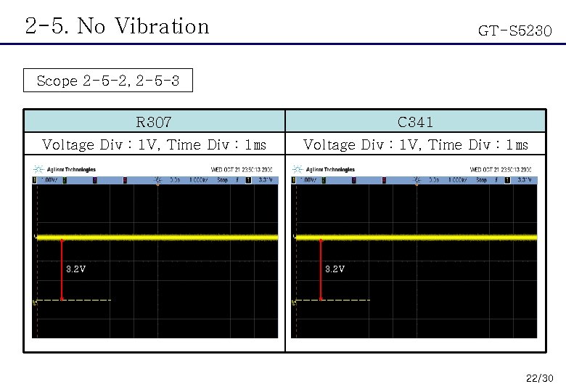
Task: Click channel 1 indicator in C341 scope
Action: (x=293, y=180)
